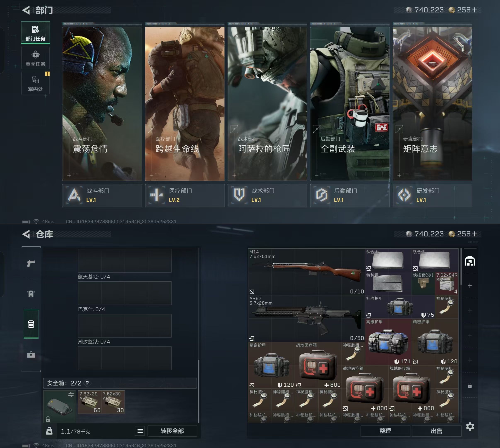Image resolution: width=500 pixels, height=448 pixels.
Task: Select the AR57 5.7x28mm rifle
Action: 306,319
